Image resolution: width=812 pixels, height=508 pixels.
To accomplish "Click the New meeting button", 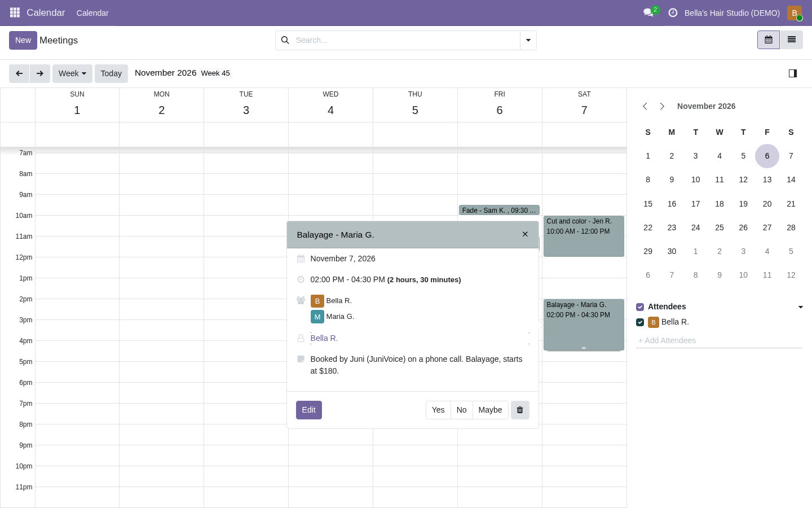I will pyautogui.click(x=23, y=40).
